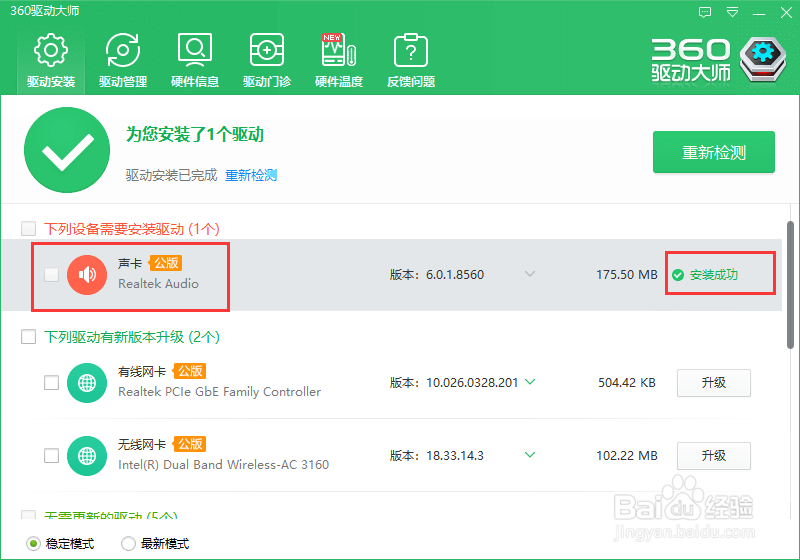Viewport: 800px width, 560px height.
Task: Open 驱动门诊 tab
Action: (267, 61)
